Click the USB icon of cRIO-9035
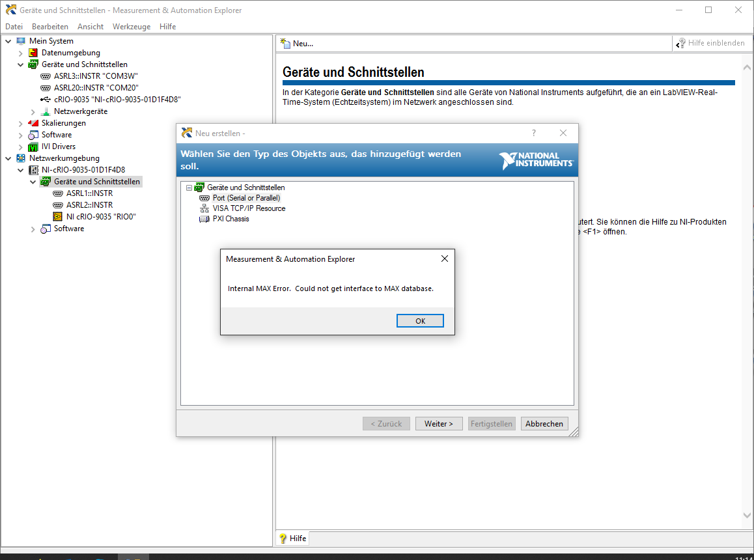 (x=46, y=100)
